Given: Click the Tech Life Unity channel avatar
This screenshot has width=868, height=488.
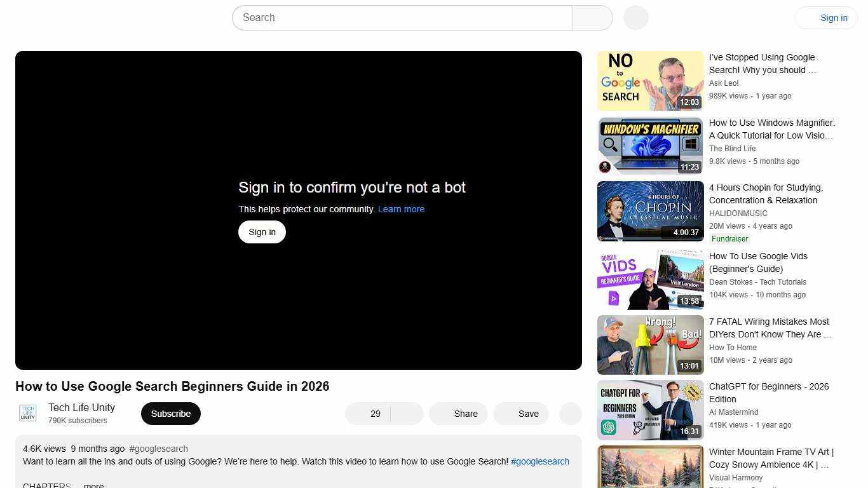Looking at the screenshot, I should (x=27, y=413).
